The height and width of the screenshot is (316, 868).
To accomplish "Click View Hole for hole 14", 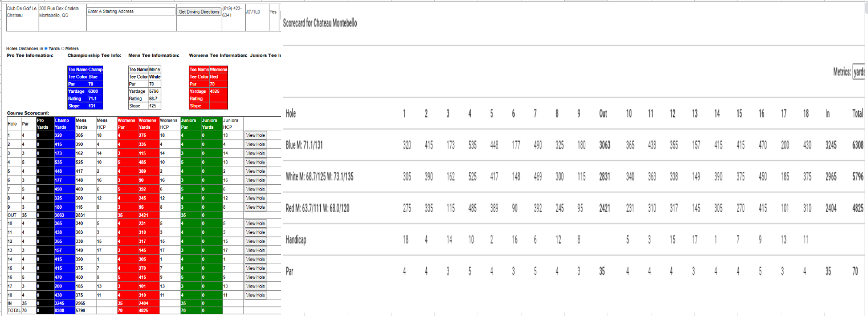I will (255, 260).
